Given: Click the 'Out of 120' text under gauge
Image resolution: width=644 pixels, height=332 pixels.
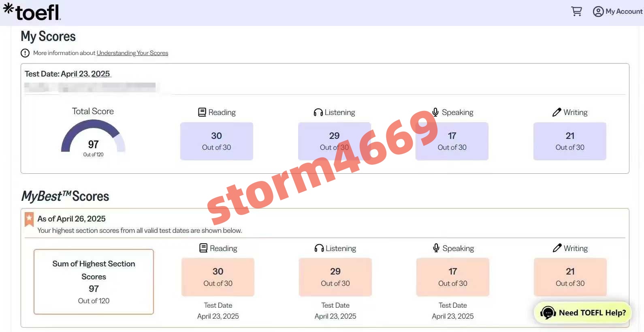Looking at the screenshot, I should 93,155.
